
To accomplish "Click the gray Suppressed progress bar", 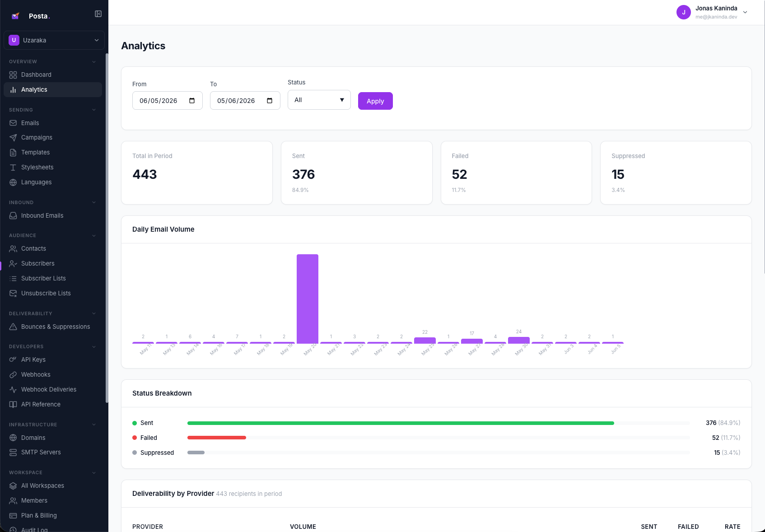I will coord(196,453).
